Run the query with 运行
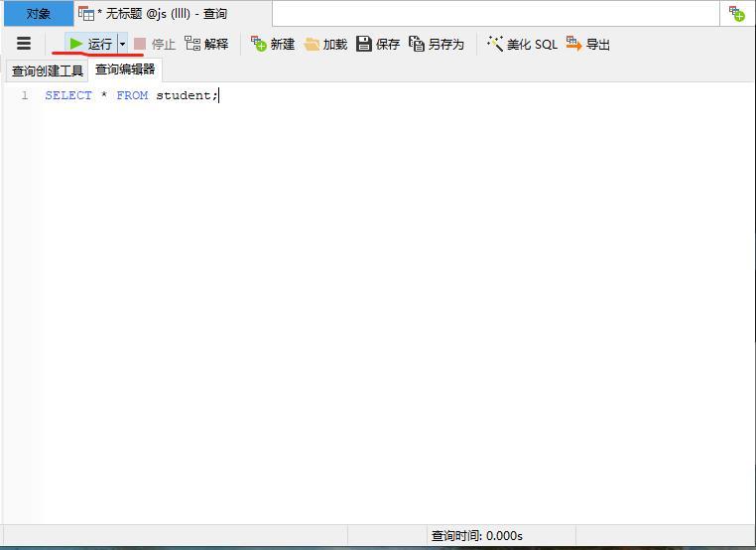Screen dimensions: 756x550 [x=90, y=44]
